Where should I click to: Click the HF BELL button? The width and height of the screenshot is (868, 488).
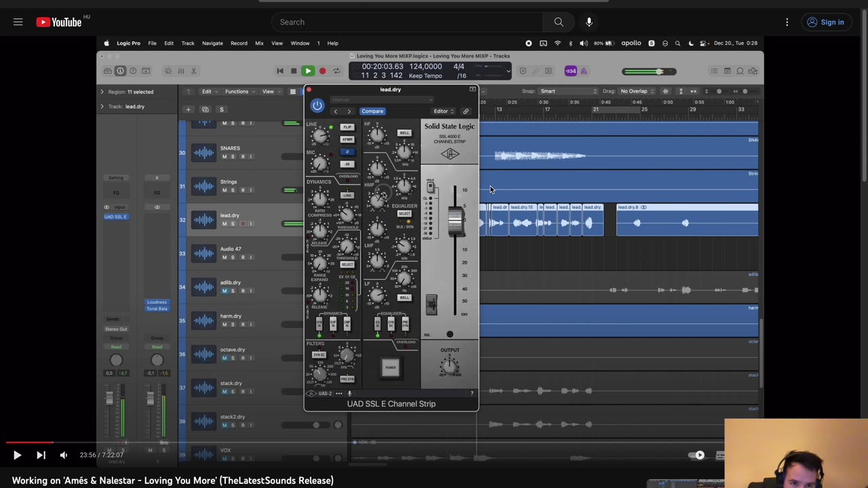[405, 133]
